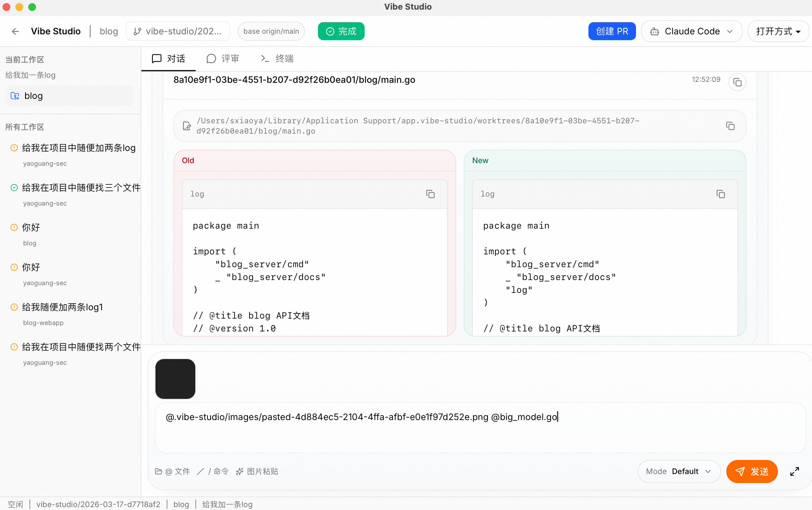Click the Old diff panel label
The width and height of the screenshot is (812, 510).
click(x=188, y=161)
